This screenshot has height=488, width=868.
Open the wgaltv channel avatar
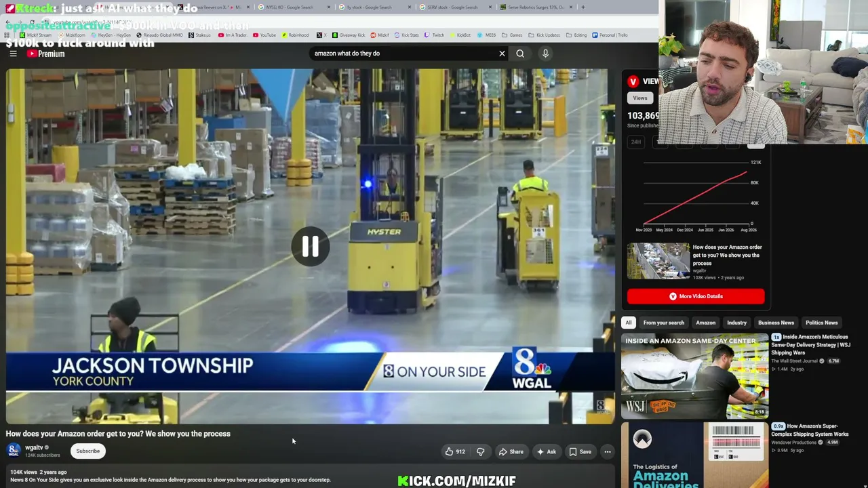pyautogui.click(x=14, y=450)
